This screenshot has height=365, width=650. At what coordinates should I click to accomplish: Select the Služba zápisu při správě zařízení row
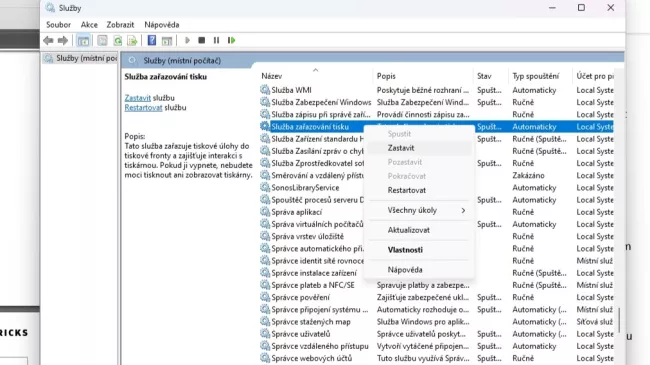(437, 114)
